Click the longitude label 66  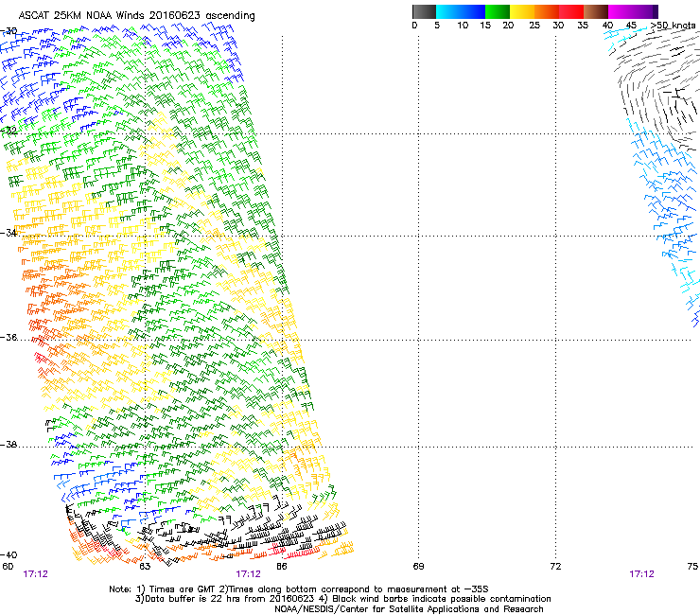281,567
